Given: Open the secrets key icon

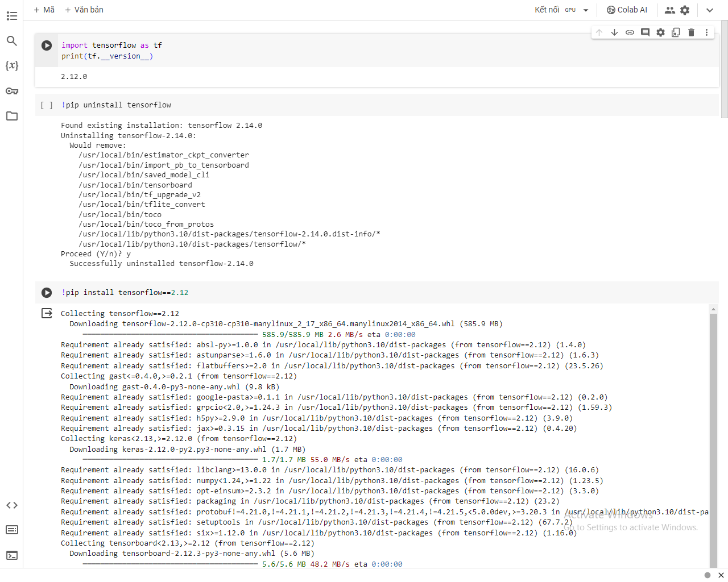Looking at the screenshot, I should pos(12,91).
